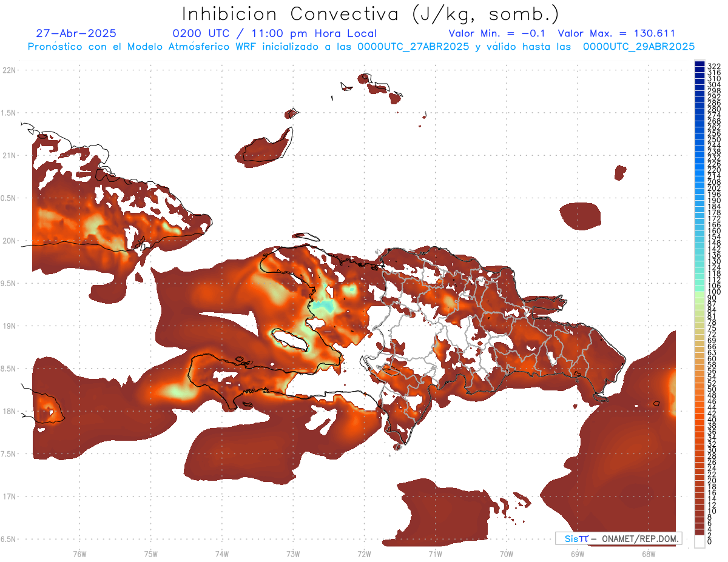The width and height of the screenshot is (728, 562).
Task: Click the "8.5N" latitude label
Action: 9,369
